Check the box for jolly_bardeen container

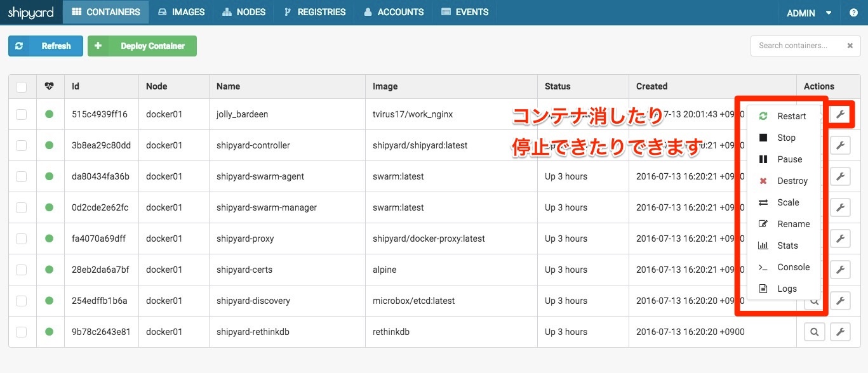22,114
